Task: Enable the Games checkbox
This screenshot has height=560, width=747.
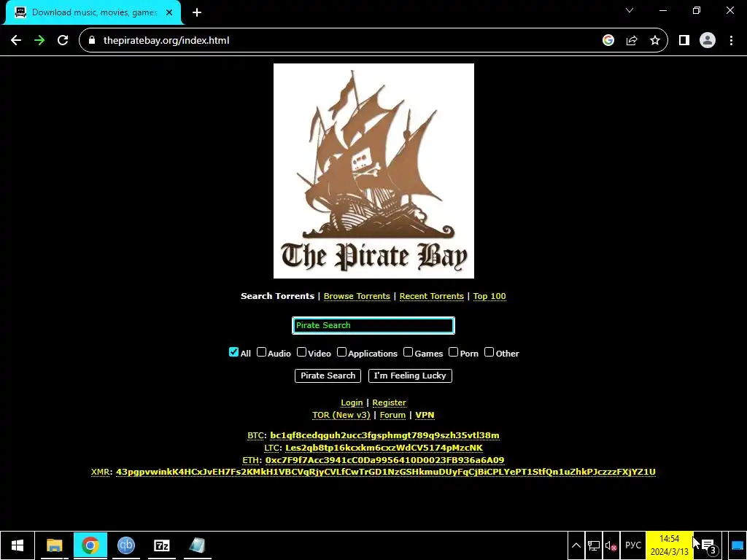Action: [408, 352]
